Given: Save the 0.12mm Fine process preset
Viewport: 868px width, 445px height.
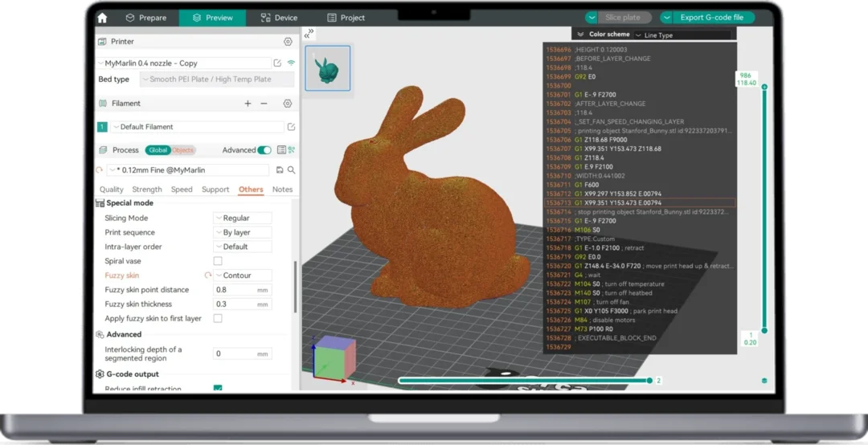Looking at the screenshot, I should (x=280, y=170).
